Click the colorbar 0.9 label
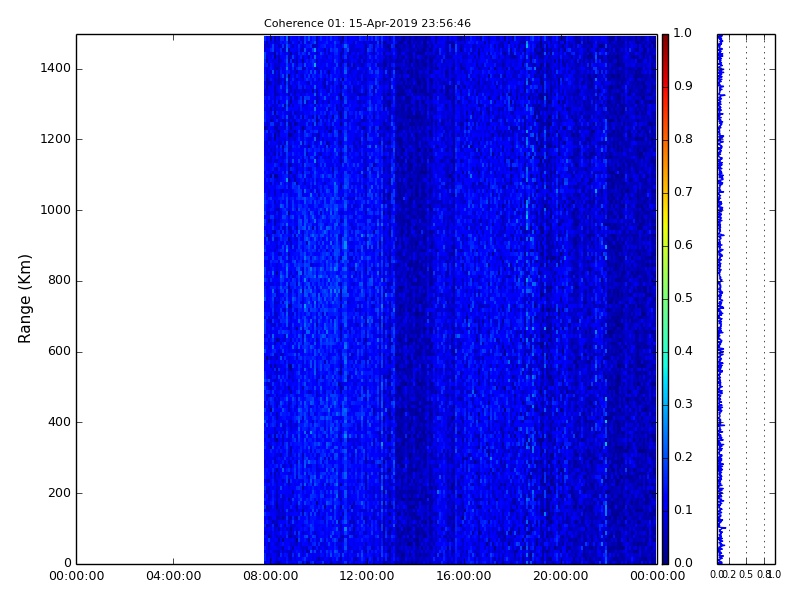 [683, 86]
